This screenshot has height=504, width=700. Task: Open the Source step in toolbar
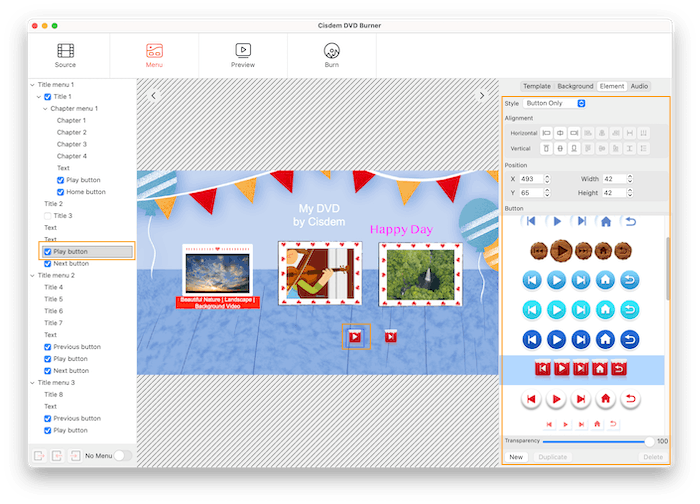[x=65, y=55]
